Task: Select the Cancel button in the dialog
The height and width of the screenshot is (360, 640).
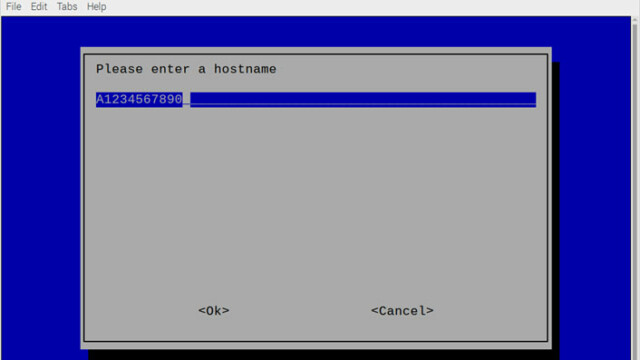Action: 402,311
